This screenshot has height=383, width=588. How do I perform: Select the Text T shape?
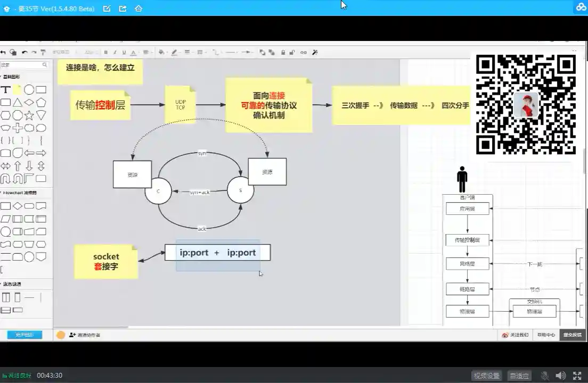(5, 90)
